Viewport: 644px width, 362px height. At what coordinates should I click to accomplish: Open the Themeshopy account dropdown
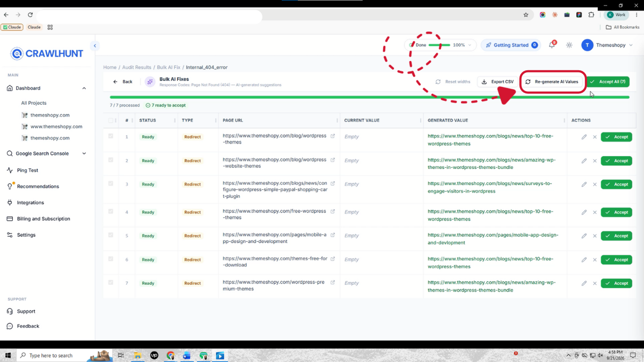[x=608, y=45]
